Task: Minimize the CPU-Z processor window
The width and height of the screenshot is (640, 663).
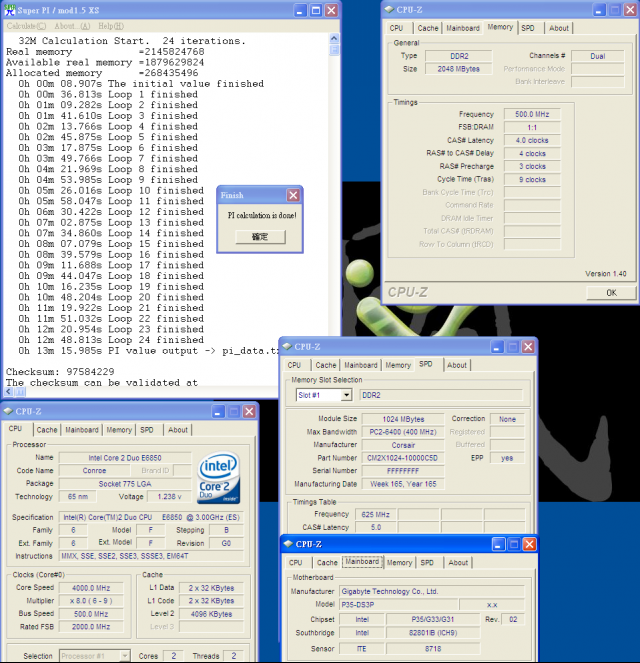Action: click(x=218, y=411)
